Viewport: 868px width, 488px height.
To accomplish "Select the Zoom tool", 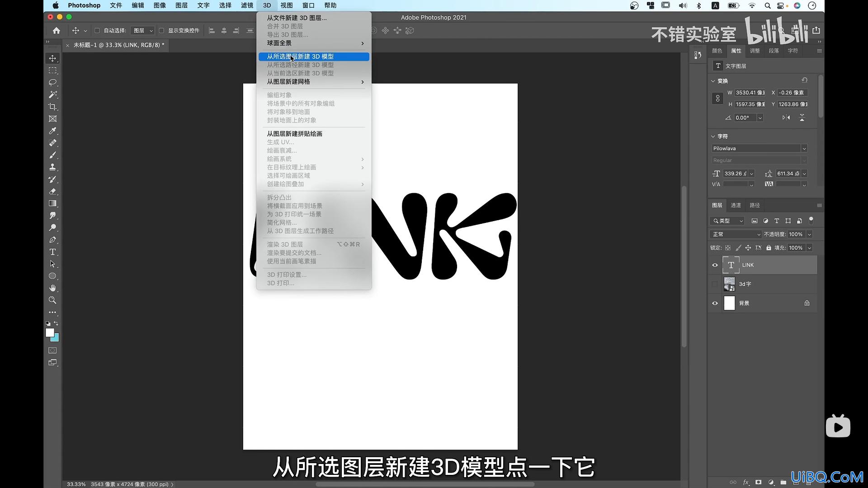I will click(x=52, y=300).
